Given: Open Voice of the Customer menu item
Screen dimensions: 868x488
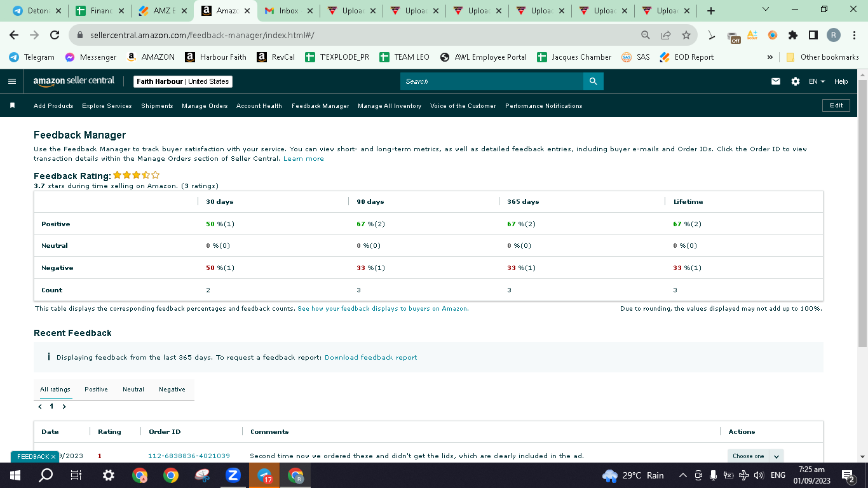Looking at the screenshot, I should (x=463, y=106).
